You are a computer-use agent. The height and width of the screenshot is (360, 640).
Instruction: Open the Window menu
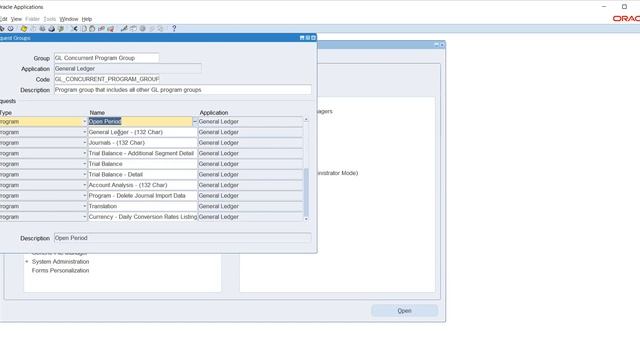[69, 19]
